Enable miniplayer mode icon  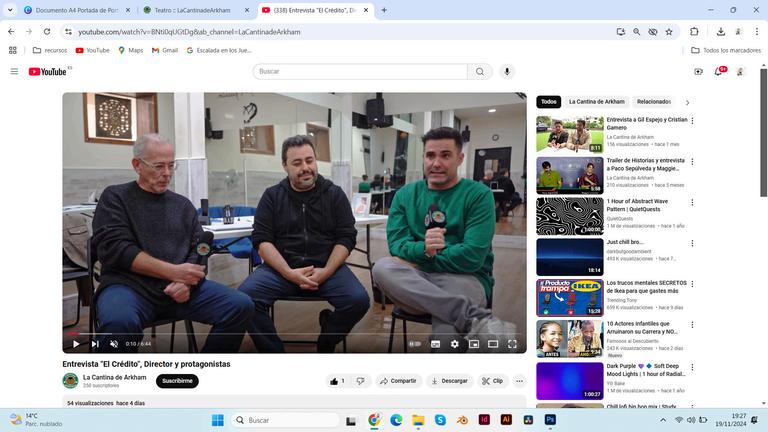pyautogui.click(x=474, y=344)
